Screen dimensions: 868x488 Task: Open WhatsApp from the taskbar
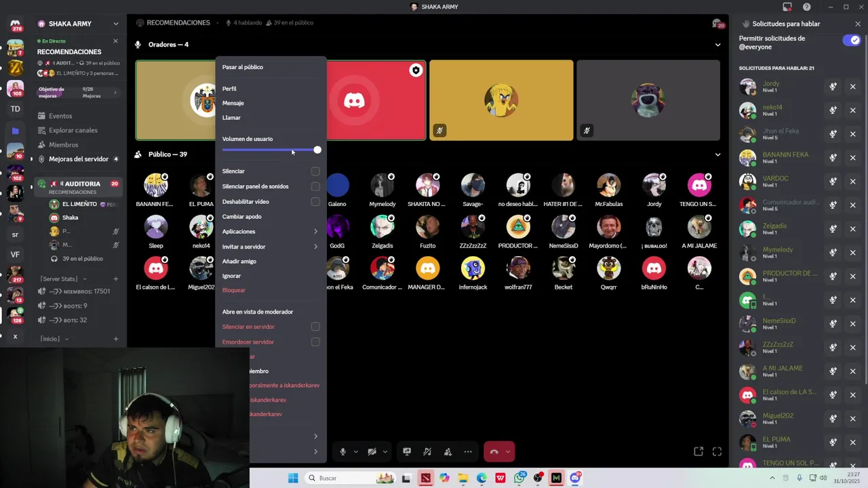tap(519, 478)
